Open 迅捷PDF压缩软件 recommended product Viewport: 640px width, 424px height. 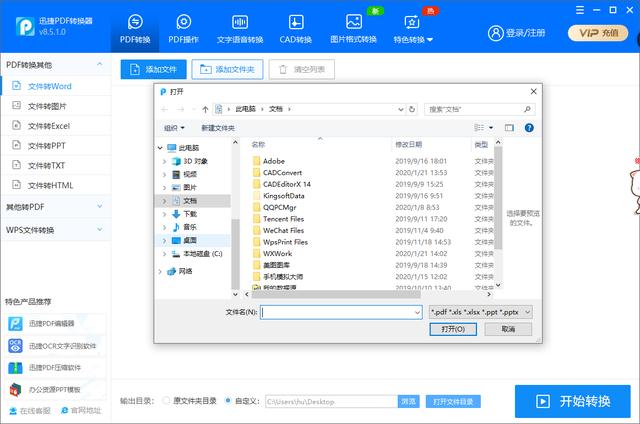tap(56, 368)
